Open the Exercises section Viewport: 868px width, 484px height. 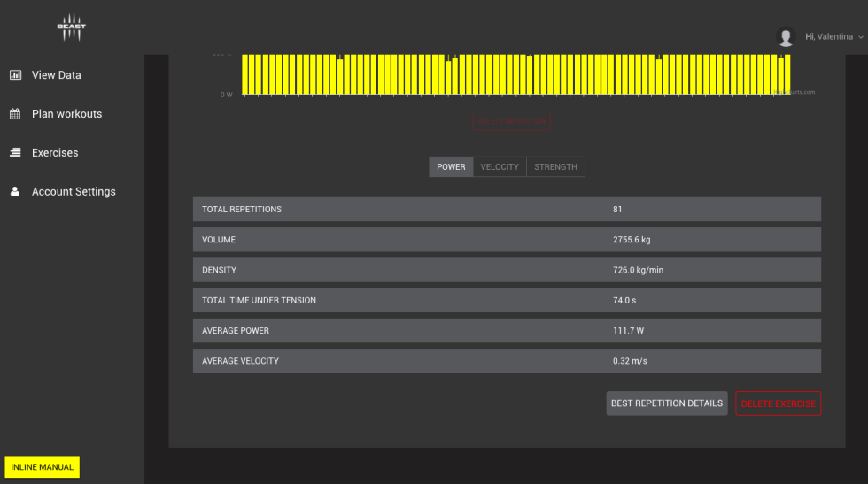(x=55, y=153)
